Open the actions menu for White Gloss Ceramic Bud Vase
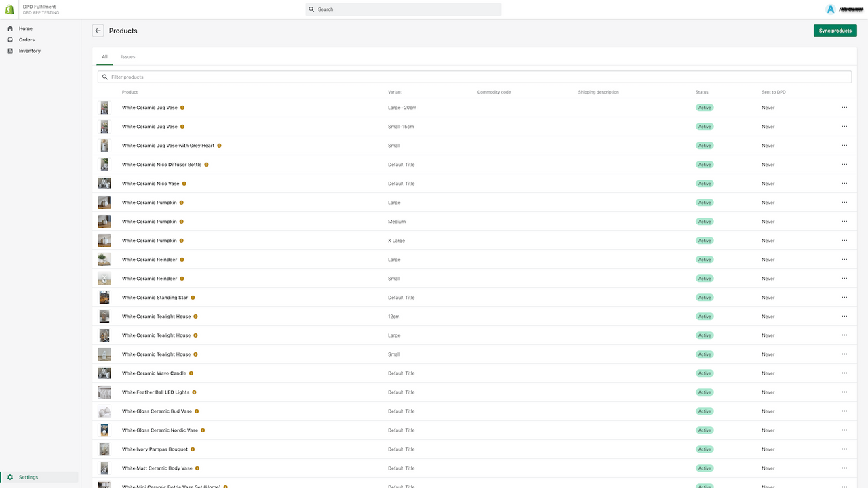This screenshot has height=488, width=868. 844,411
